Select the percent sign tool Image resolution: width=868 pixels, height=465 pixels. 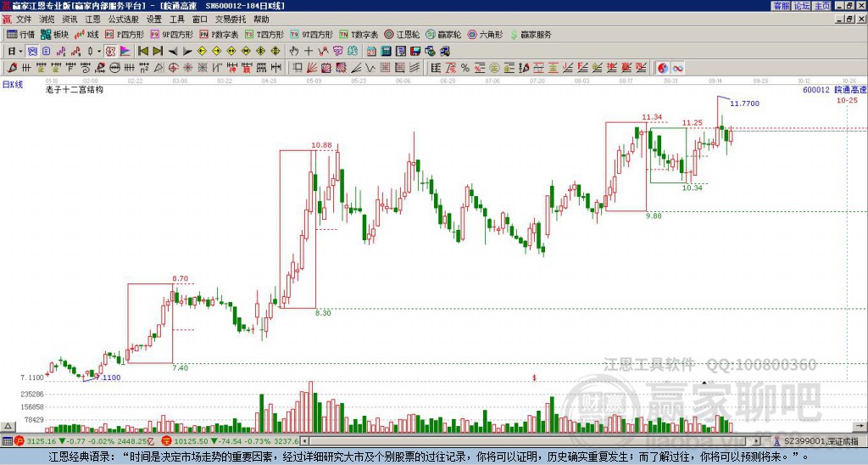coord(465,68)
